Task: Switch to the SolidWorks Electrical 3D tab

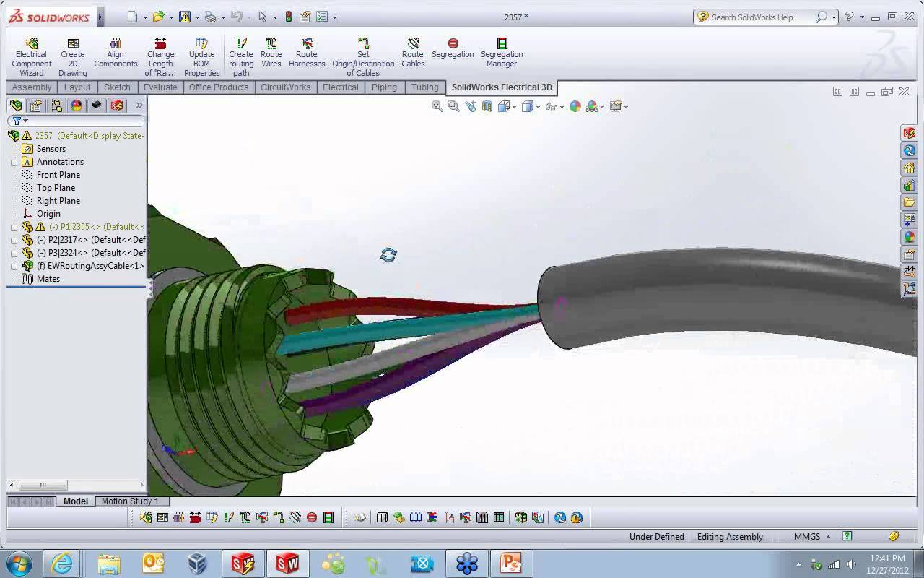Action: pyautogui.click(x=502, y=87)
